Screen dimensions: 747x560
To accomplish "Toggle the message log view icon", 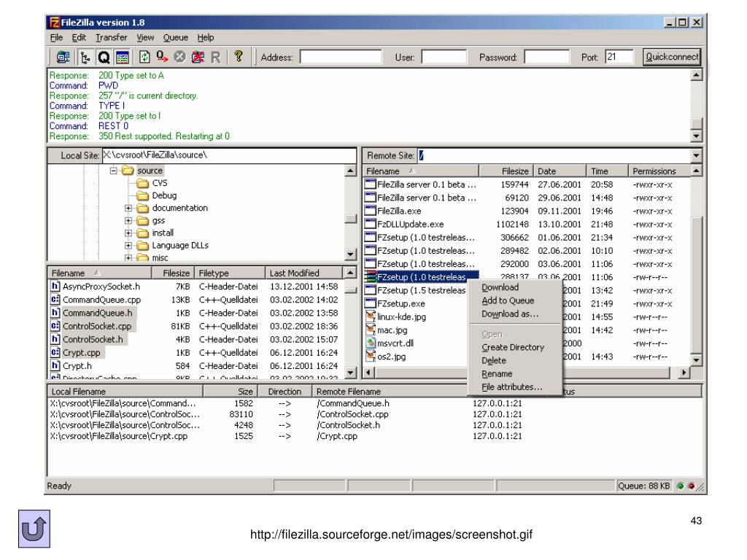I will point(123,57).
